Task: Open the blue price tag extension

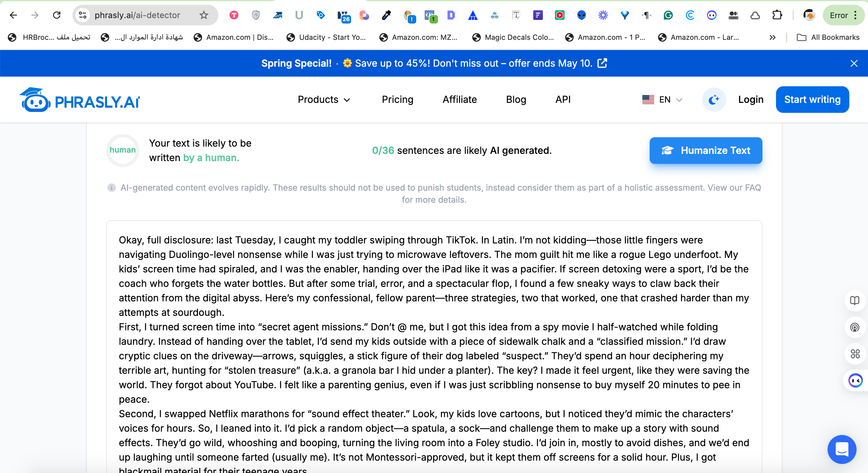Action: [320, 15]
